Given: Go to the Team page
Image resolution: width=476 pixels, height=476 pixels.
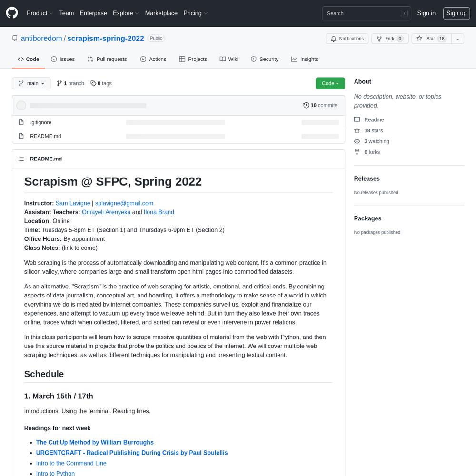Looking at the screenshot, I should (x=67, y=13).
